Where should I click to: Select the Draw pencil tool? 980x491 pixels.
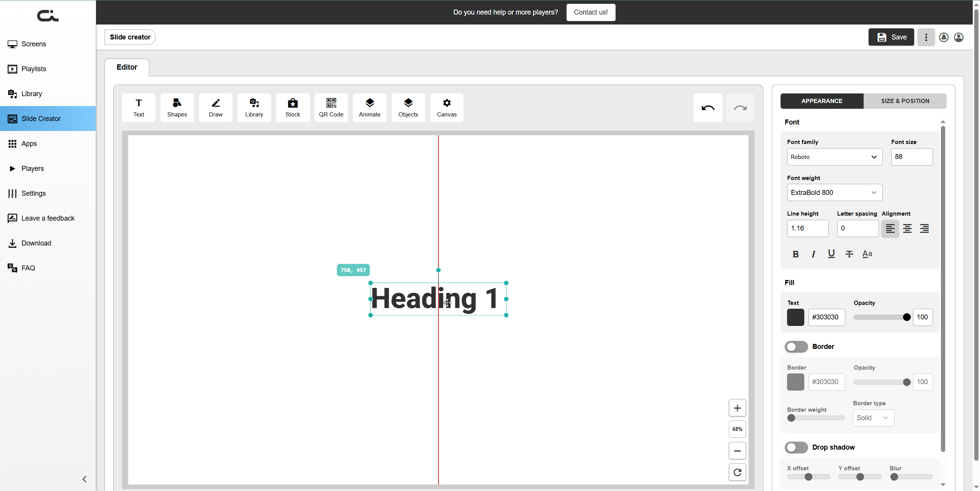(216, 108)
